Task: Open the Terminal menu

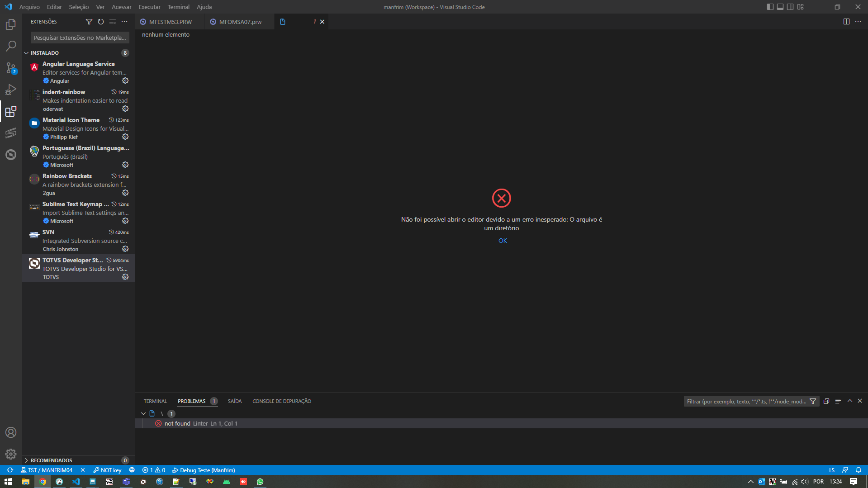Action: (178, 7)
